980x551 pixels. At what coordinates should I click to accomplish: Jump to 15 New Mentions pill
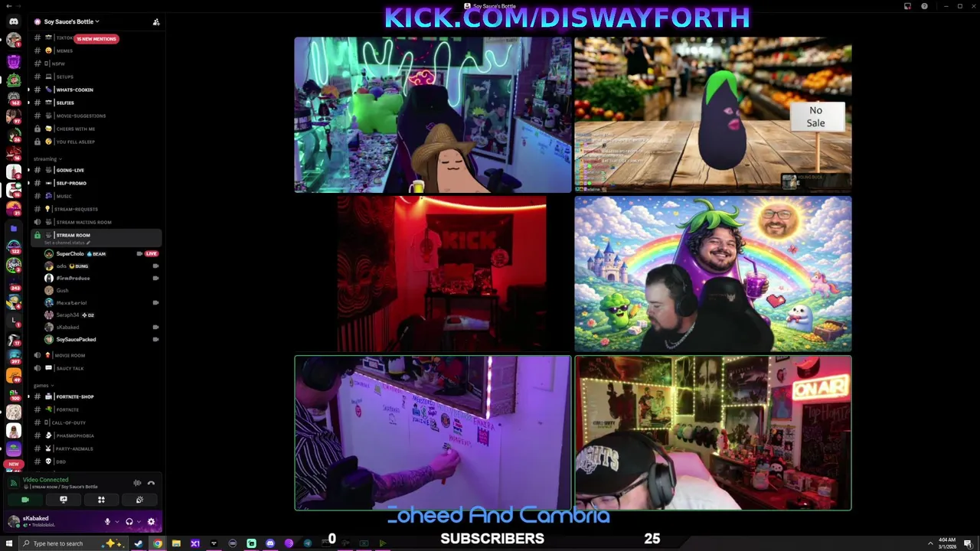[96, 38]
